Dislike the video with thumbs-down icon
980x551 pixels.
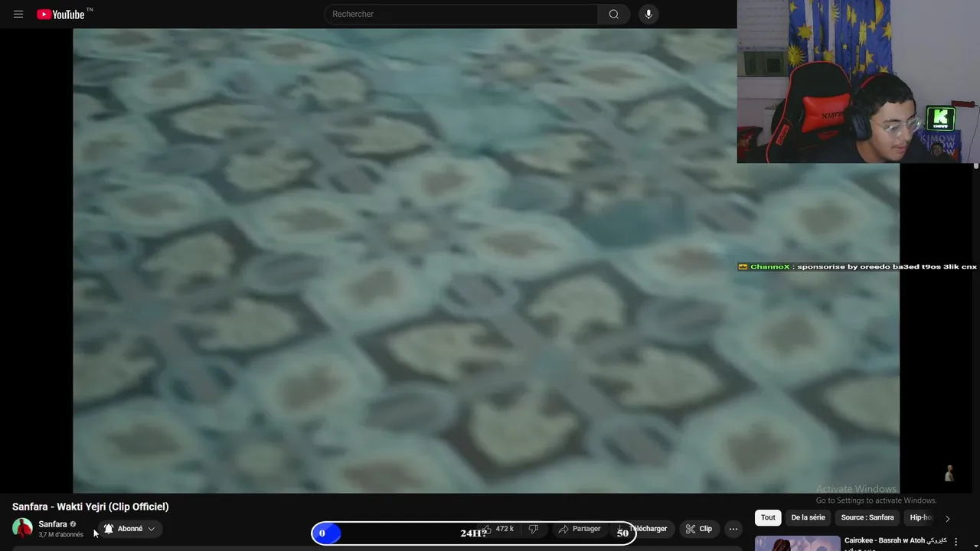(x=534, y=529)
